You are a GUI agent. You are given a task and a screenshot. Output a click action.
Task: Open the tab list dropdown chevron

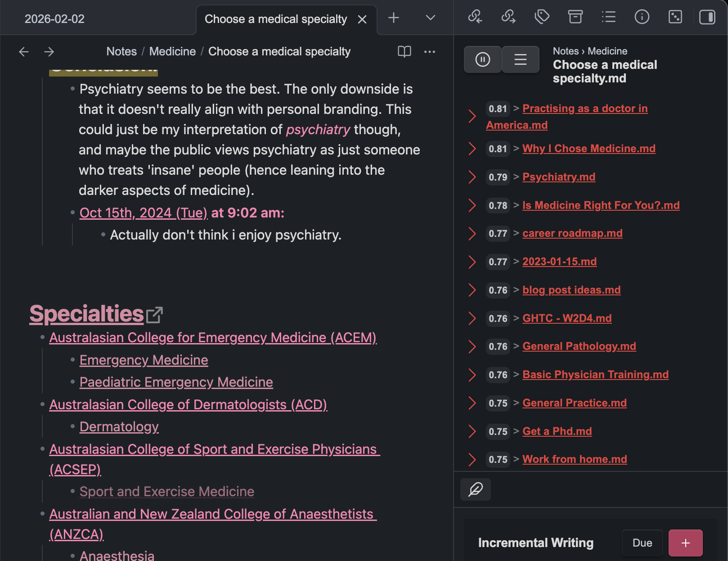pyautogui.click(x=430, y=18)
